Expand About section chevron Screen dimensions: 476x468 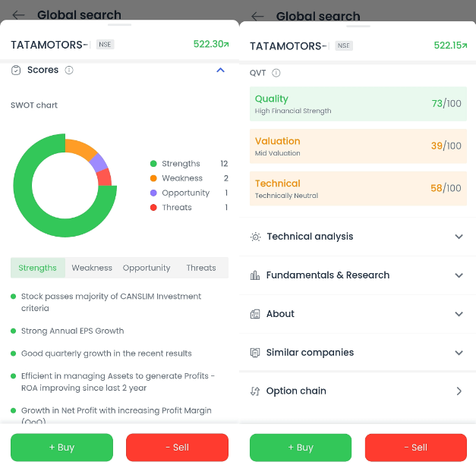click(459, 314)
